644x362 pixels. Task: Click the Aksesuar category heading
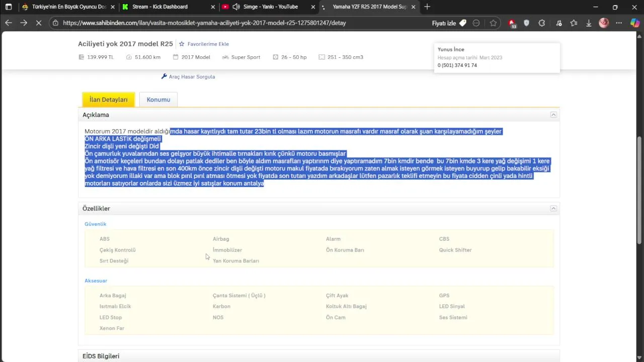pyautogui.click(x=96, y=281)
